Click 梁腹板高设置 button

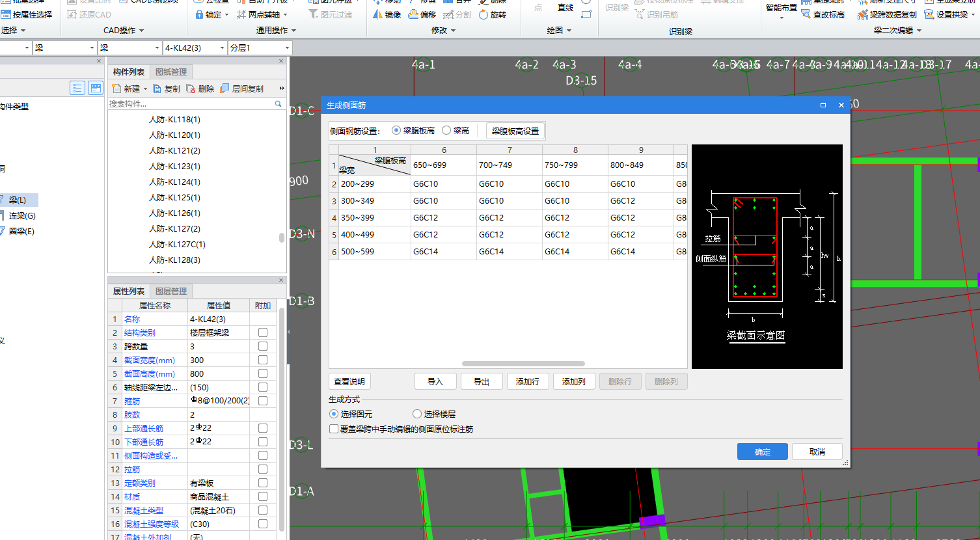click(x=515, y=131)
